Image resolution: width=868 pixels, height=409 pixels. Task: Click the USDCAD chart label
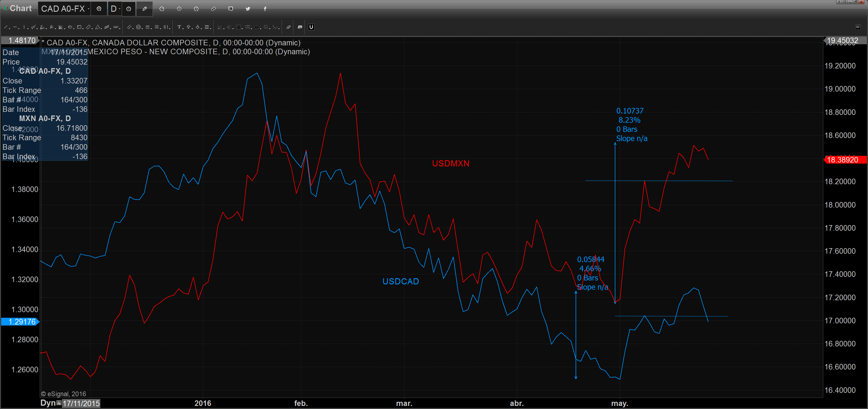401,282
